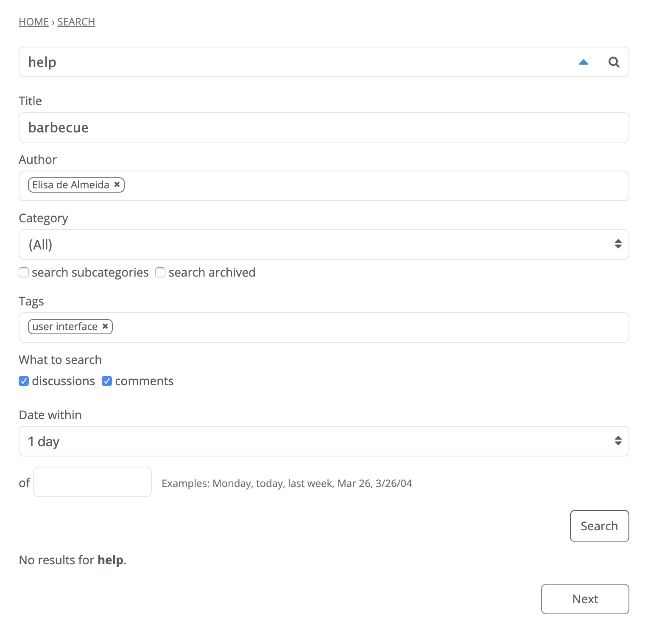
Task: Enable search subcategories
Action: 24,272
